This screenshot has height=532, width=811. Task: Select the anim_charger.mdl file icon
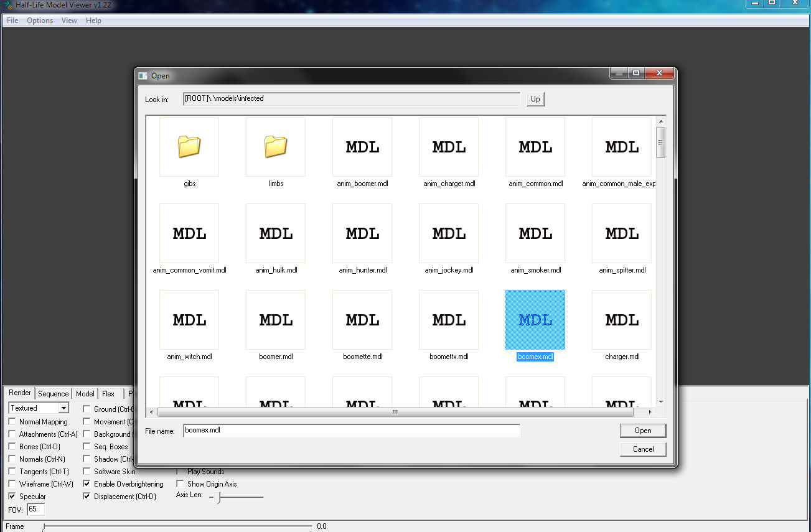pos(449,147)
